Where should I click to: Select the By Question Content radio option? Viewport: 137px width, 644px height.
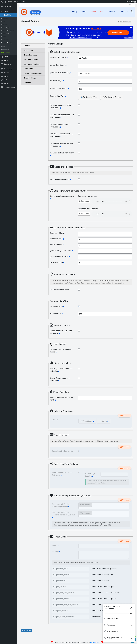[112, 97]
